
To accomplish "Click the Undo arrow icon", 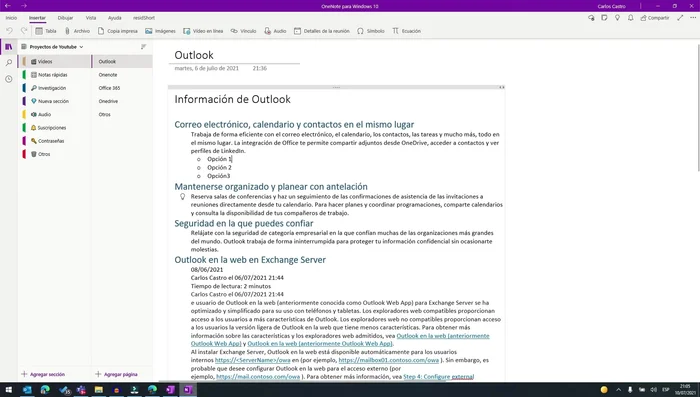I will 9,31.
